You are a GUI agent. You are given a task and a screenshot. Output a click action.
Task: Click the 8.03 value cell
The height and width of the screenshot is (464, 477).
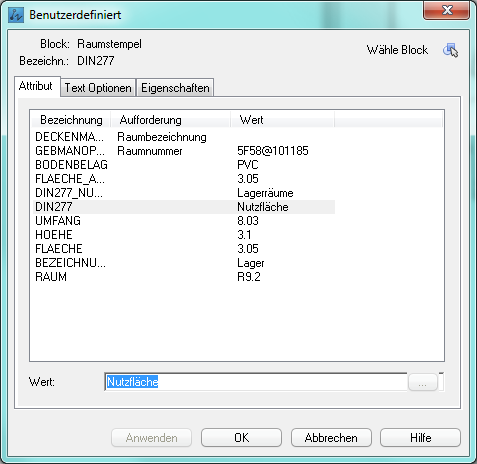pos(248,221)
